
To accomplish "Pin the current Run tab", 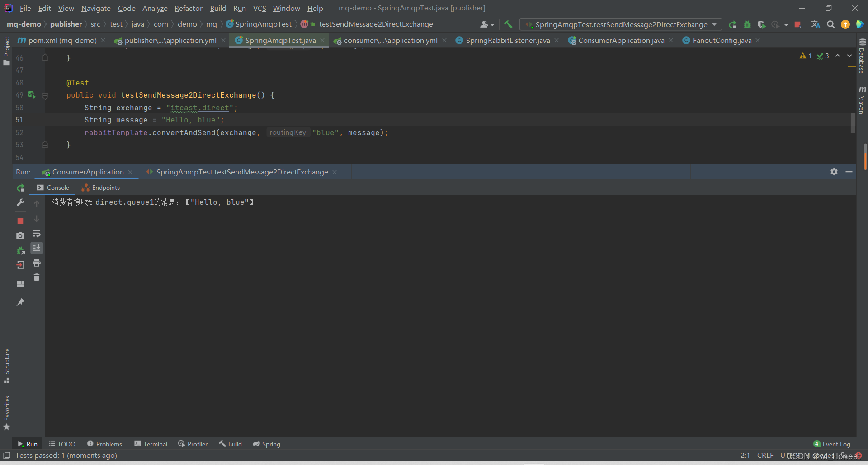I will click(x=20, y=302).
